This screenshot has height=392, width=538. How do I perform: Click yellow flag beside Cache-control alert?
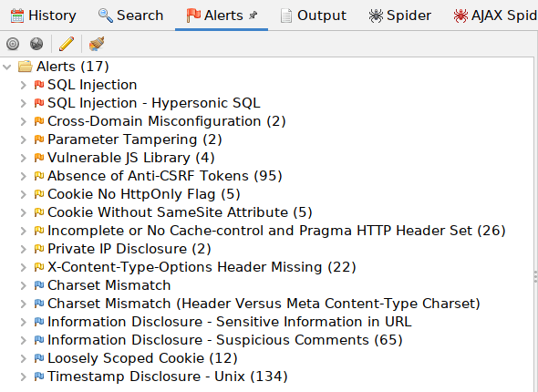coord(39,231)
